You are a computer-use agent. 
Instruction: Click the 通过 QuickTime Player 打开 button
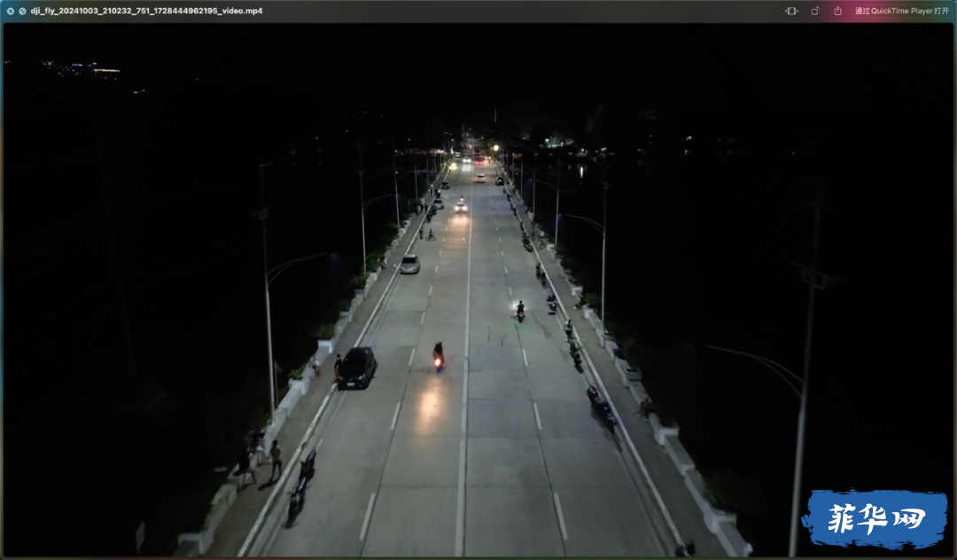[x=901, y=11]
